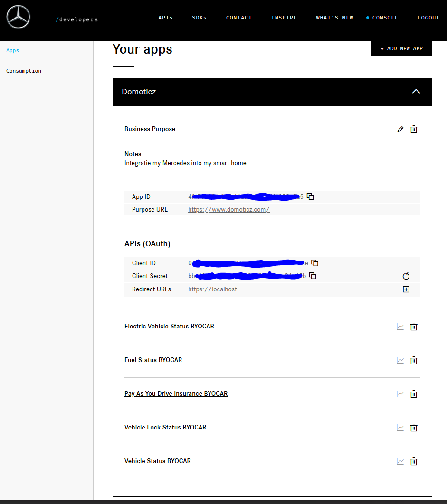
Task: View usage chart for Fuel Status BYOCAR
Action: [400, 360]
